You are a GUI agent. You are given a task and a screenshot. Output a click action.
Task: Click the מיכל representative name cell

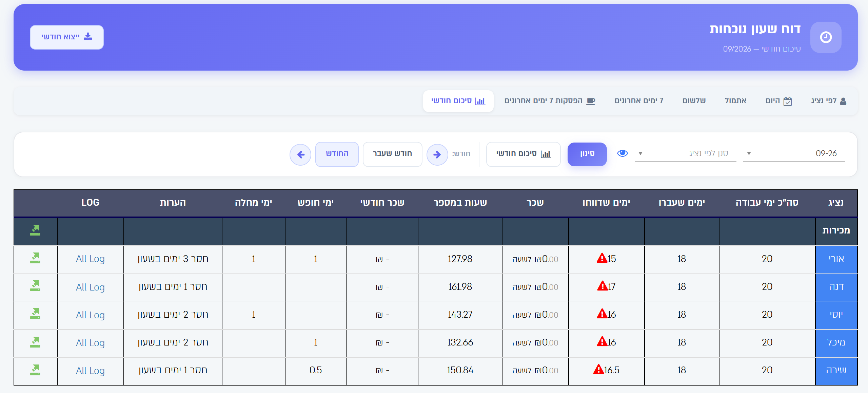tap(836, 343)
